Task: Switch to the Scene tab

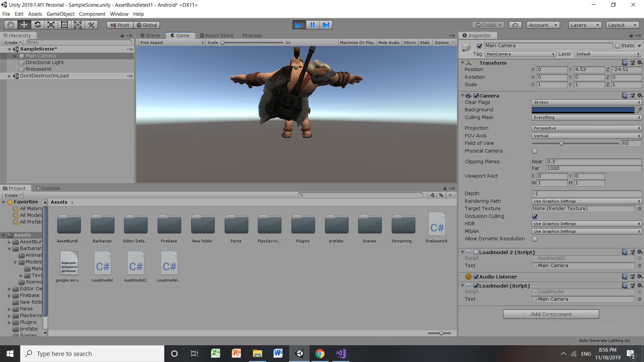Action: (150, 36)
